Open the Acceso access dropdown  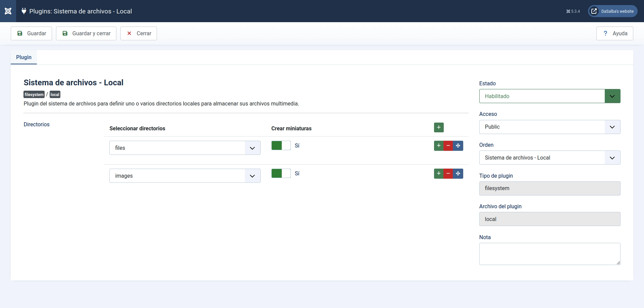[549, 127]
